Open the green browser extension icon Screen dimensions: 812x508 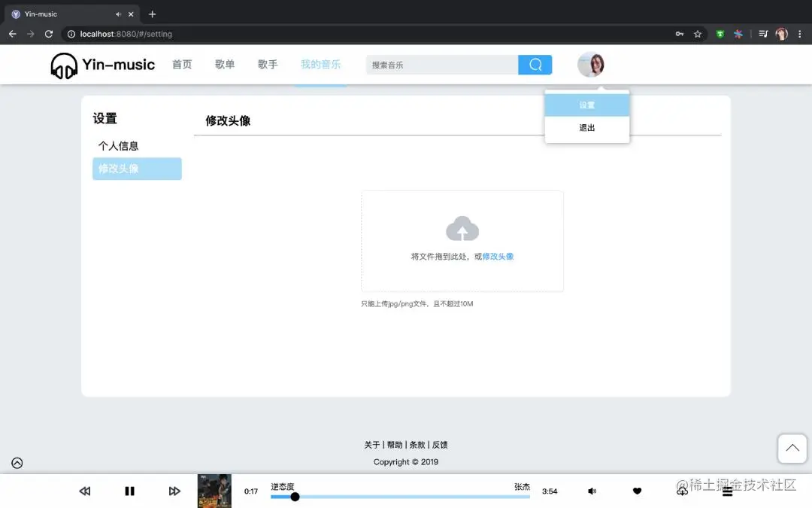pos(720,34)
